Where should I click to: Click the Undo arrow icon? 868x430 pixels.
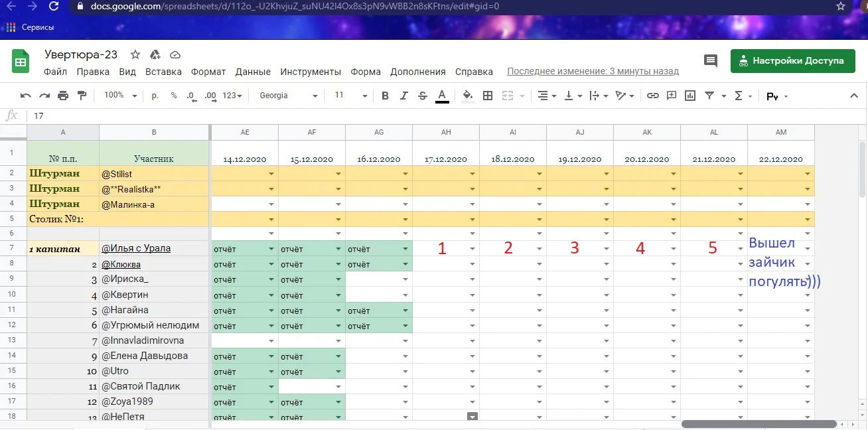tap(25, 95)
